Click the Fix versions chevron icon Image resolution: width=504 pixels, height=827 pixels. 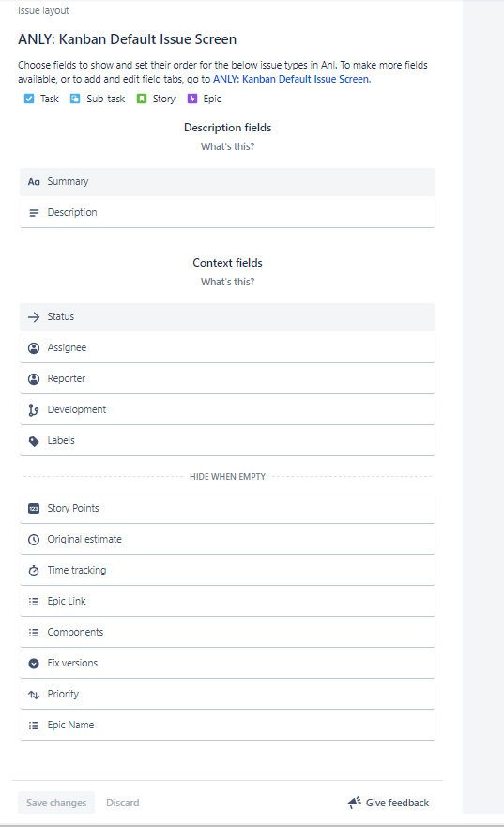point(34,664)
